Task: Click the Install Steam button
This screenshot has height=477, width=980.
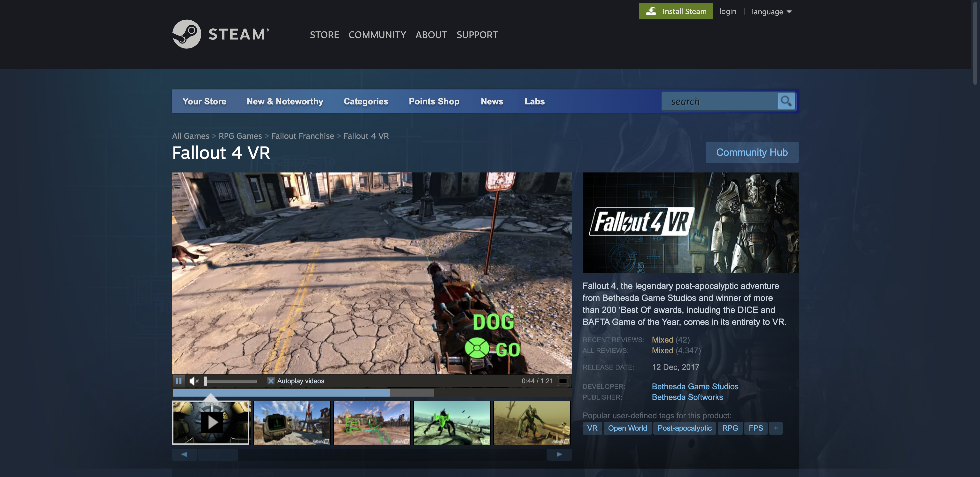Action: 676,11
